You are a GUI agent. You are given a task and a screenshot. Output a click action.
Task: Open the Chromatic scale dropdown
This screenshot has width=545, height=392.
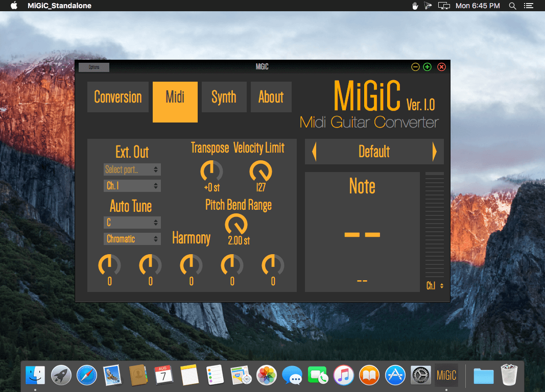point(132,239)
